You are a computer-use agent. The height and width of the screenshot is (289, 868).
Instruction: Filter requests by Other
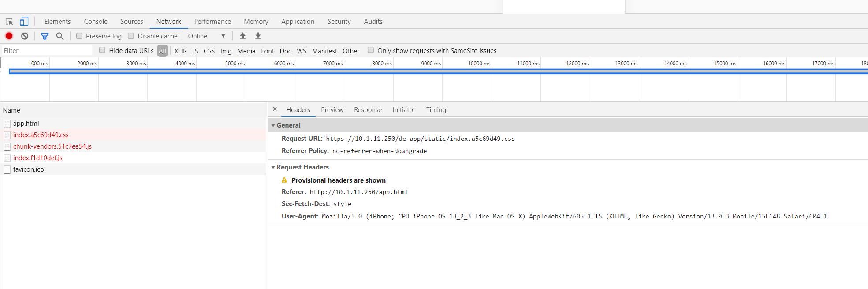coord(351,51)
